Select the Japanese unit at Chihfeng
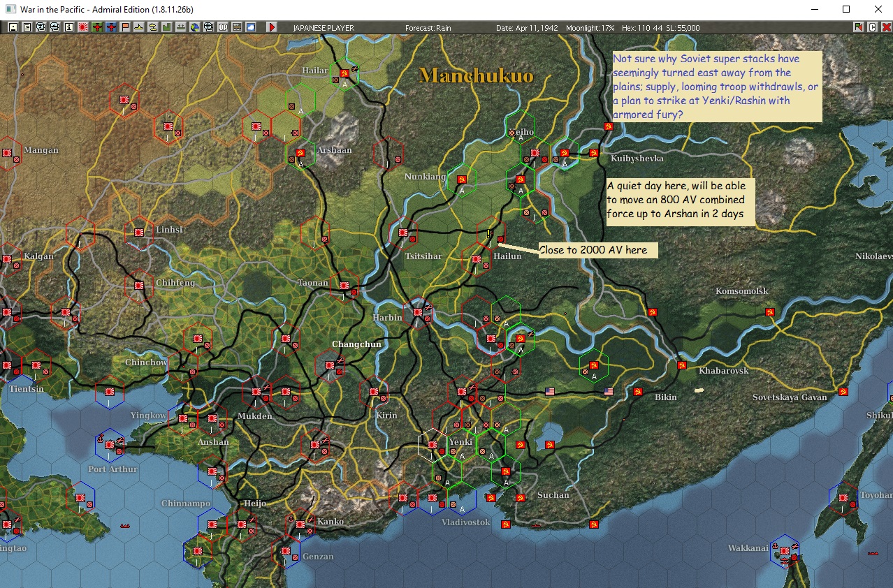Viewport: 893px width, 588px height. [138, 285]
